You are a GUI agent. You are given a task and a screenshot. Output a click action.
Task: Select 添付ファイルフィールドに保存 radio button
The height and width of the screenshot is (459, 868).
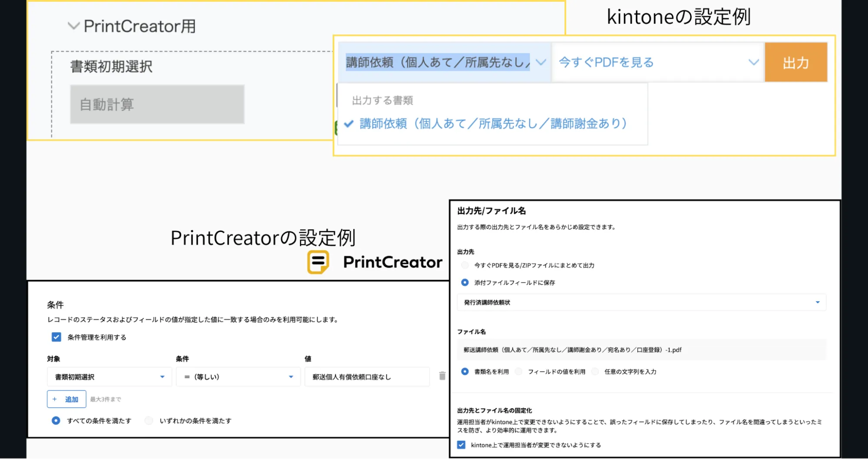[465, 283]
